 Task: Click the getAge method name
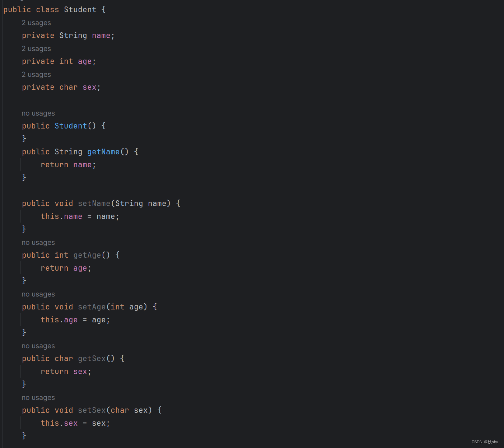coord(87,255)
